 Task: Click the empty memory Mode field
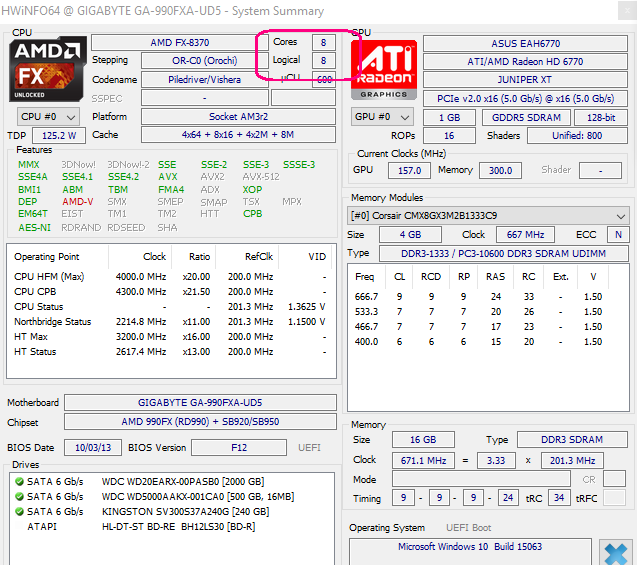point(481,479)
